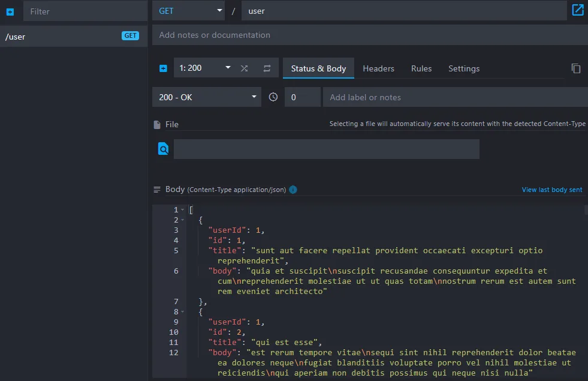Open the GET method dropdown

(188, 11)
